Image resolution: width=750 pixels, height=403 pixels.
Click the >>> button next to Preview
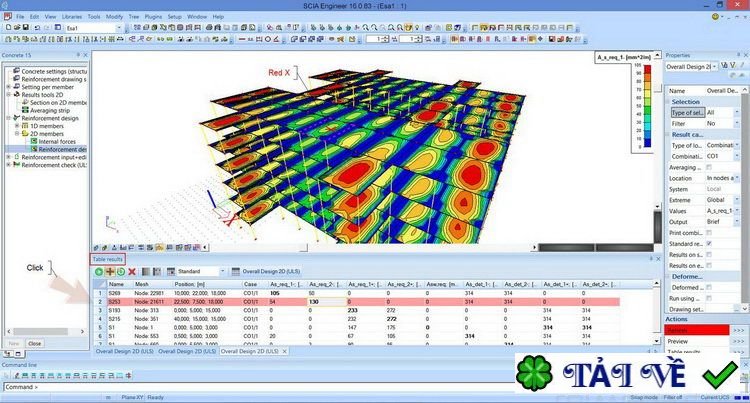pos(739,341)
